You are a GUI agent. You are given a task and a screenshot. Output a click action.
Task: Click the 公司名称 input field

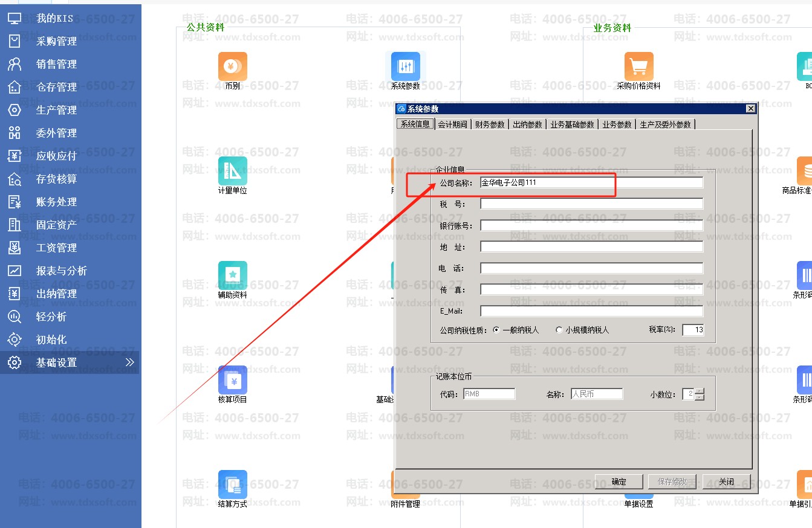point(592,182)
